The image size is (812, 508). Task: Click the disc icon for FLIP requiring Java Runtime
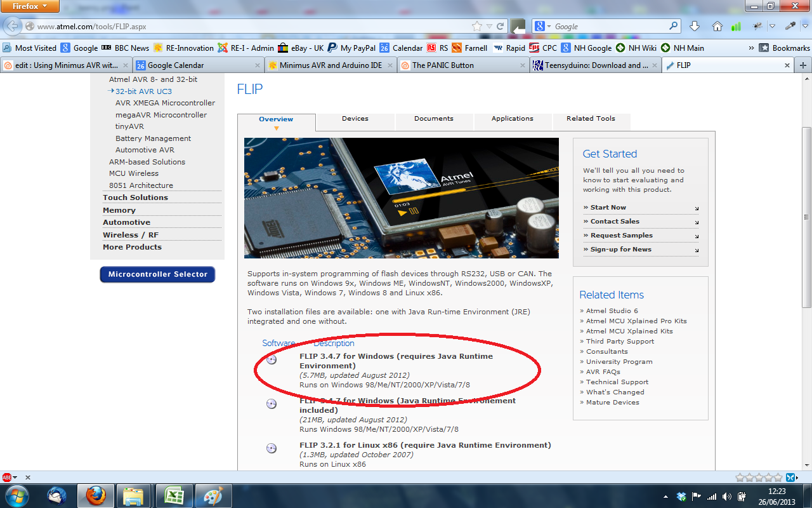click(x=272, y=359)
